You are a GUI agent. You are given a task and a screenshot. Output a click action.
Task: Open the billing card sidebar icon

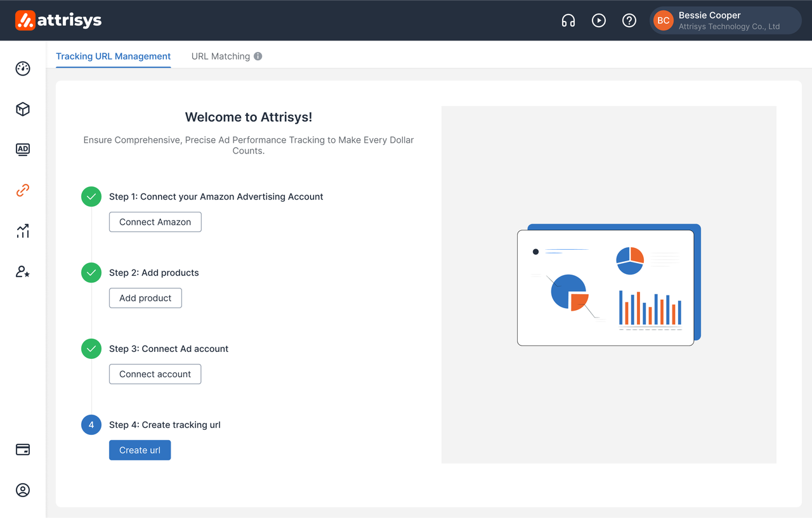click(23, 450)
